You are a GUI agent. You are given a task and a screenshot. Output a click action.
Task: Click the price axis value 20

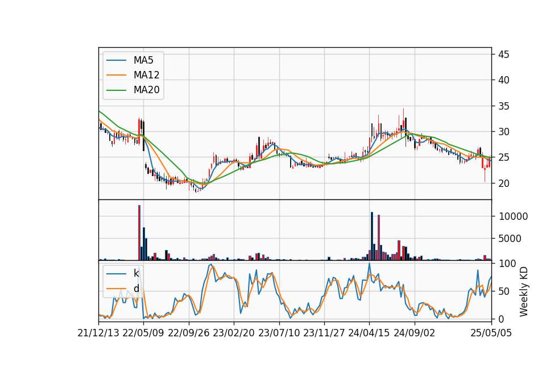click(x=503, y=184)
